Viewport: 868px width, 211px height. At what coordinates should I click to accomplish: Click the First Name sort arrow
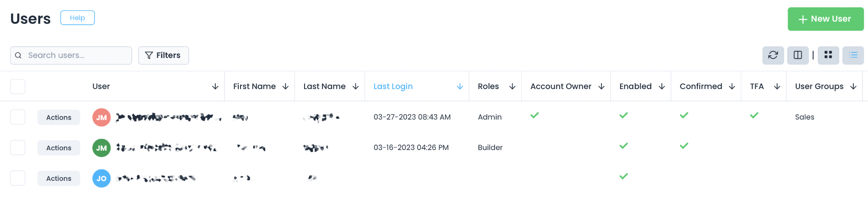point(285,86)
